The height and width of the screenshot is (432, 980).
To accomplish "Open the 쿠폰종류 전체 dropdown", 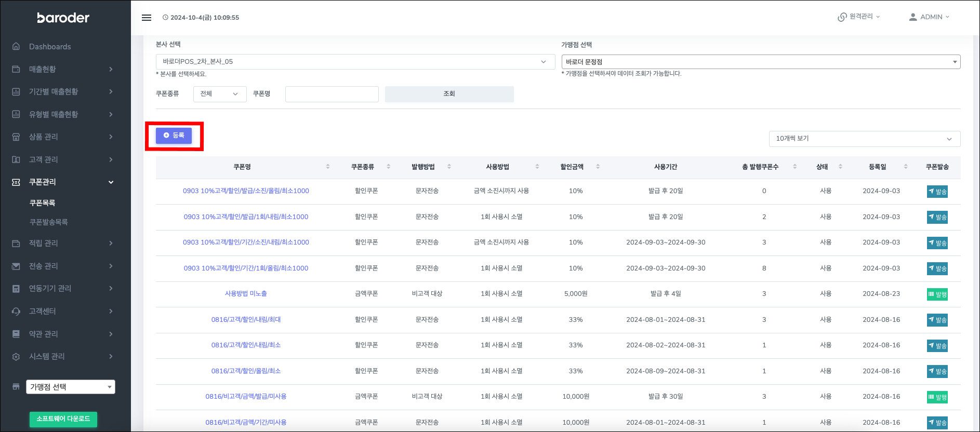I will pyautogui.click(x=220, y=94).
